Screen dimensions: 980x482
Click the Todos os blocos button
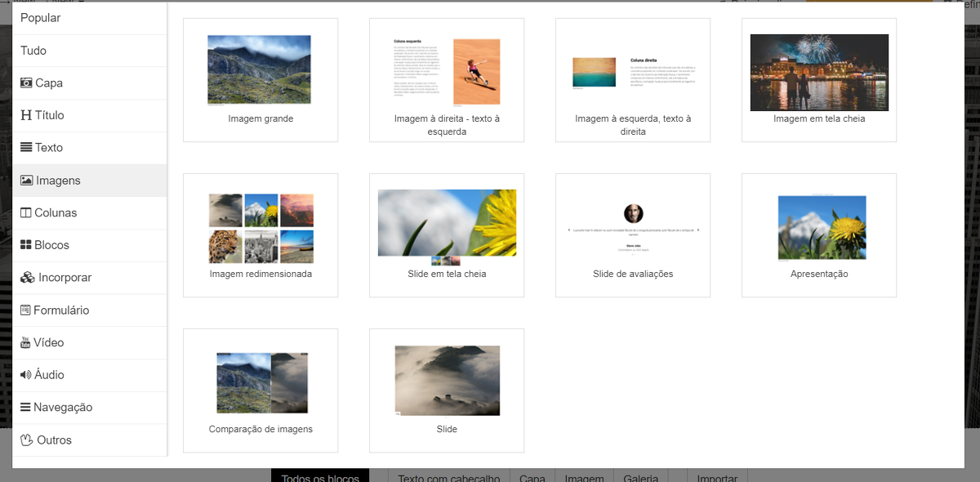coord(319,475)
